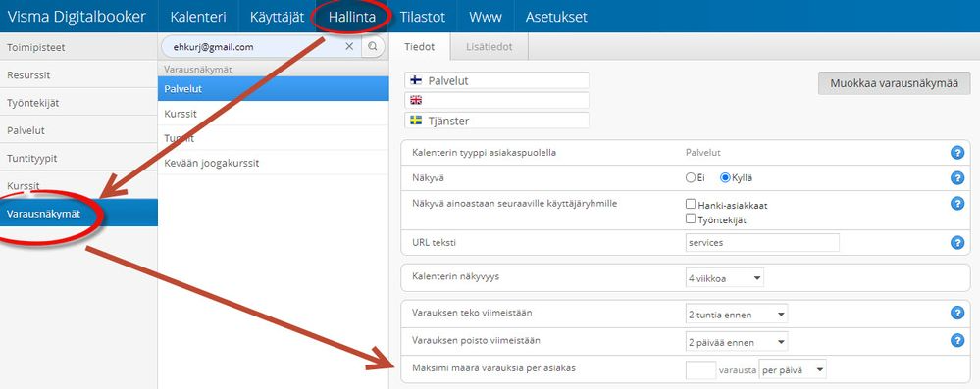The width and height of the screenshot is (980, 389).
Task: Click the URL teksti field with services
Action: tap(762, 242)
